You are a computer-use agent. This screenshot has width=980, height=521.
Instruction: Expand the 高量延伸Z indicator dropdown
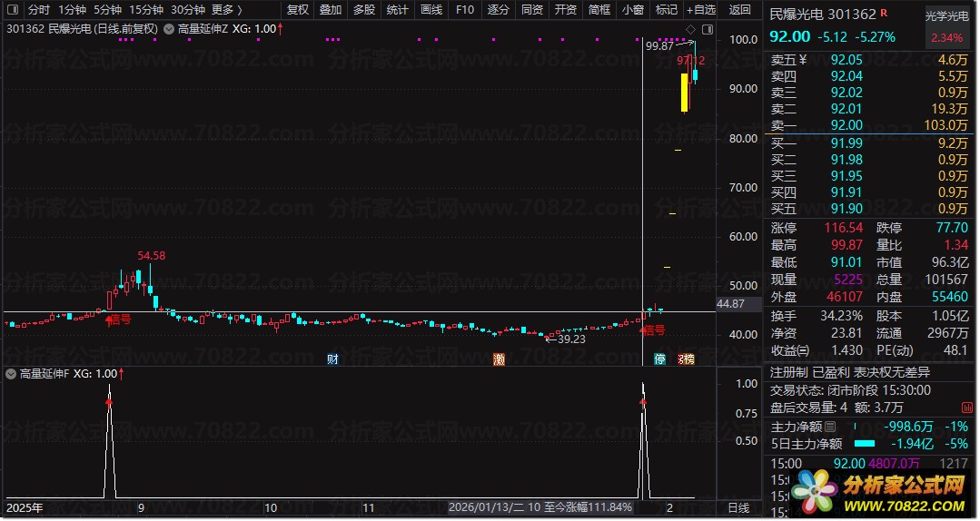click(169, 29)
